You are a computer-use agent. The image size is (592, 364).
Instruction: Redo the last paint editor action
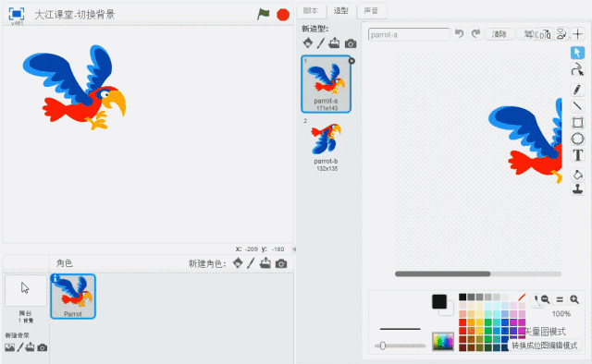coord(475,34)
